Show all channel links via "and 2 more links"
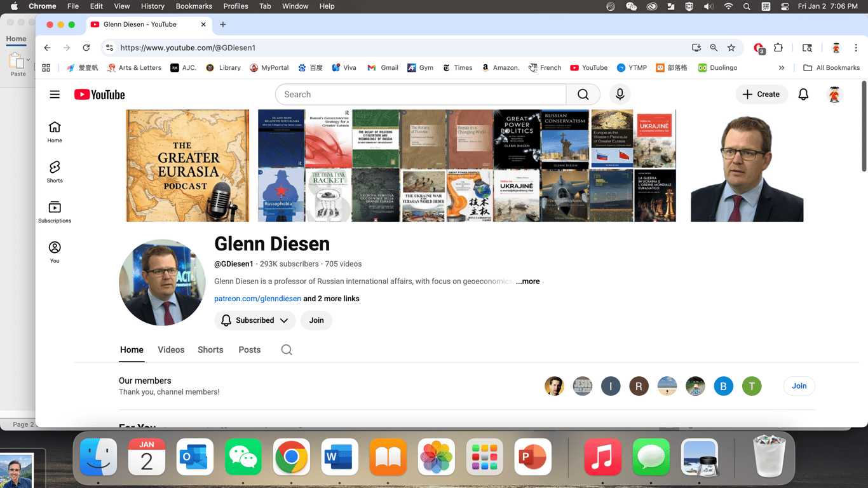The width and height of the screenshot is (868, 488). tap(331, 299)
